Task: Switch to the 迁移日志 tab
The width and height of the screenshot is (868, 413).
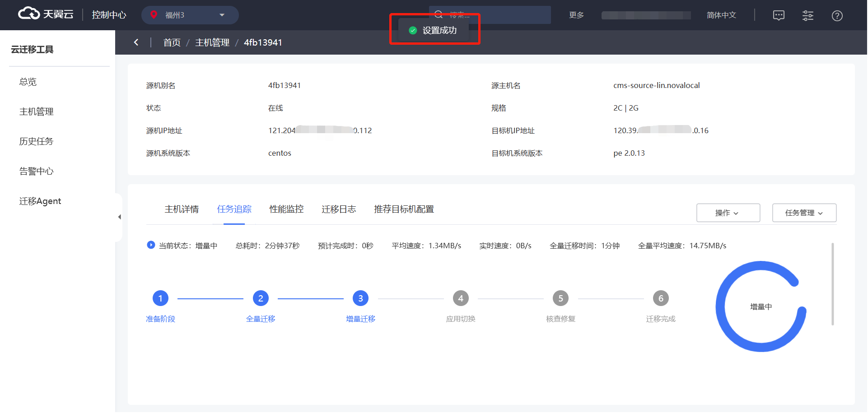Action: [x=339, y=209]
